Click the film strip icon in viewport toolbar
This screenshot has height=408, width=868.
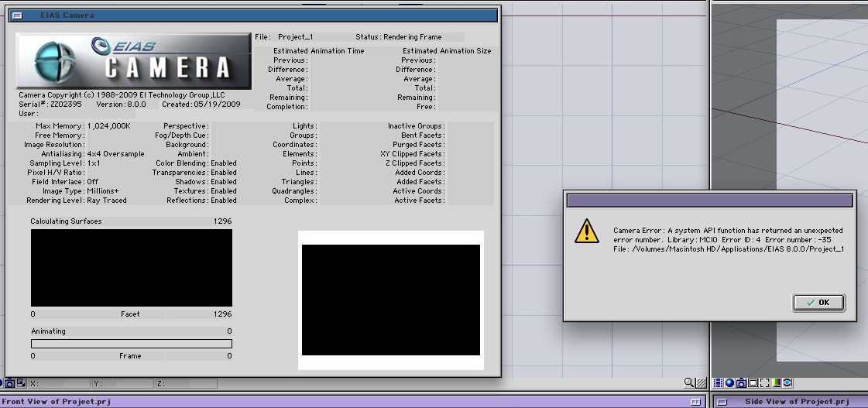tap(719, 382)
